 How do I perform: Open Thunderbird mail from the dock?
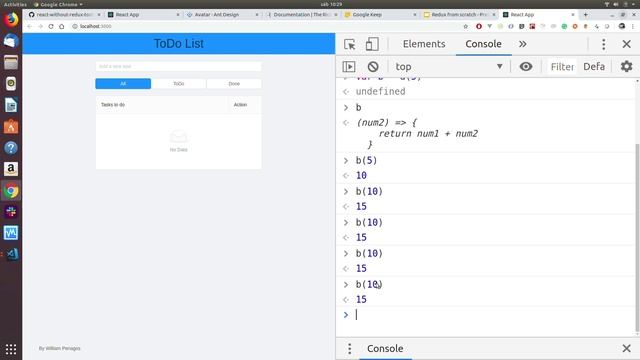(11, 41)
